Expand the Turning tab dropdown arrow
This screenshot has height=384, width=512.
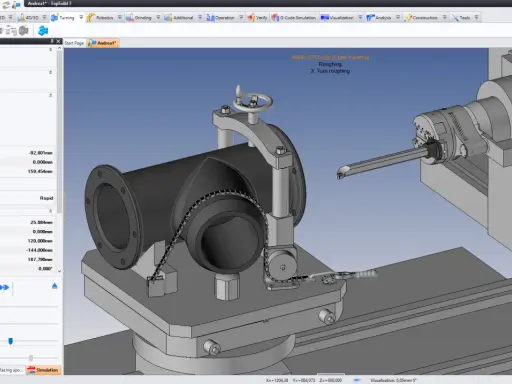click(81, 17)
